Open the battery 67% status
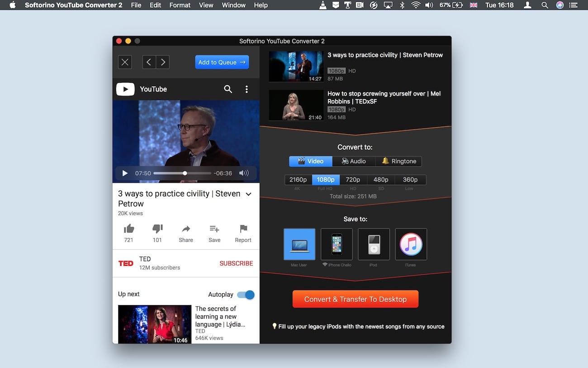This screenshot has height=368, width=588. pos(451,5)
